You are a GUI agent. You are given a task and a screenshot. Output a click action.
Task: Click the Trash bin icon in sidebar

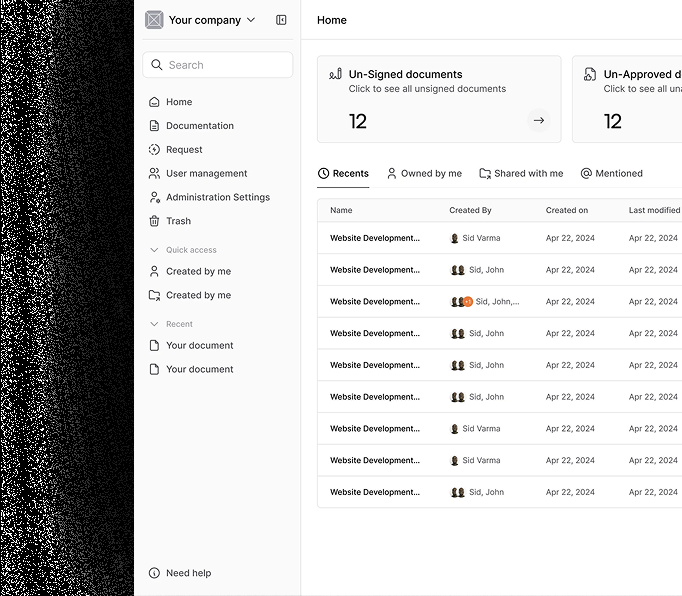(154, 221)
